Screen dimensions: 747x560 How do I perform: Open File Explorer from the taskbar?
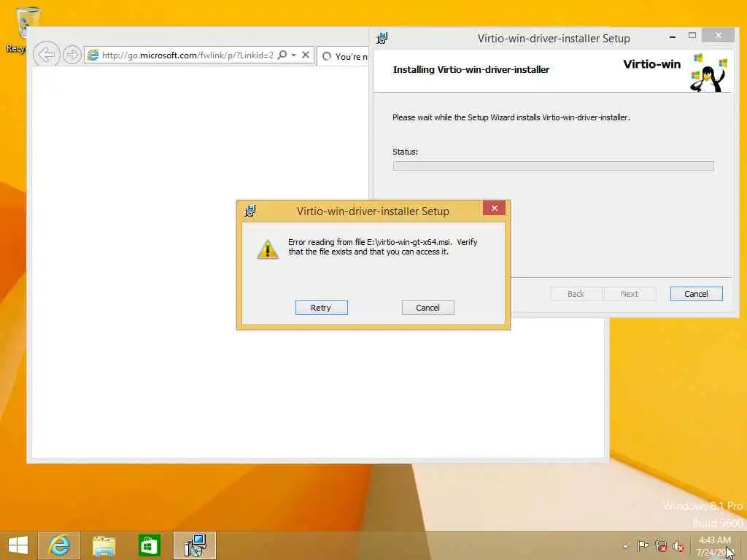click(104, 545)
